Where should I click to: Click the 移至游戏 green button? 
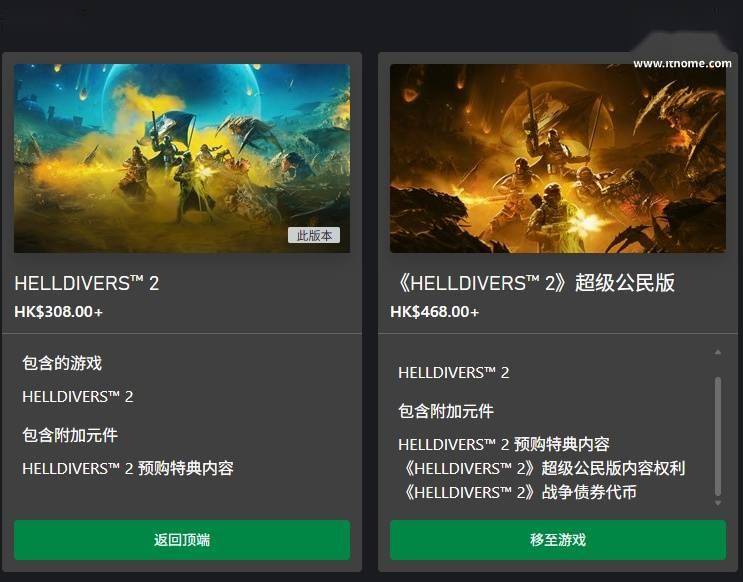pos(558,540)
